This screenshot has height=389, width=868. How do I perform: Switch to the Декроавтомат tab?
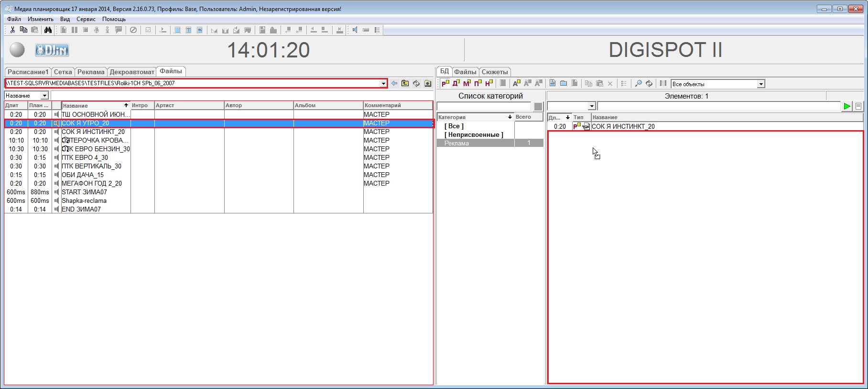pos(132,72)
